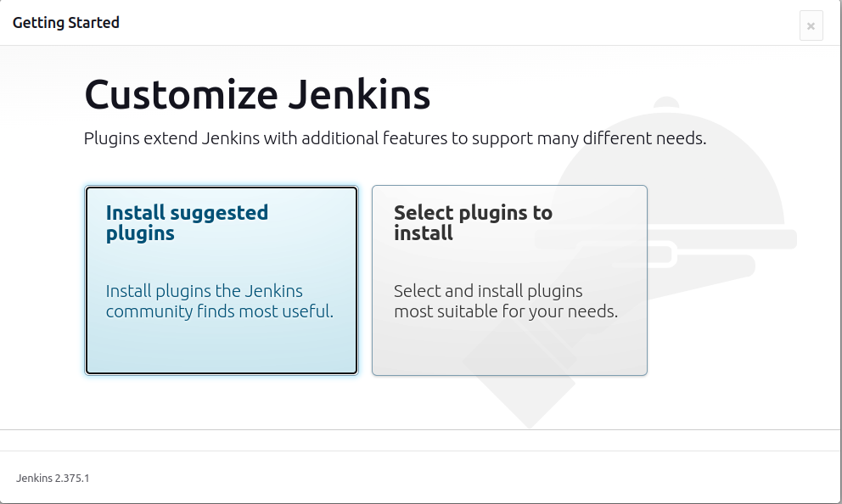Click the Getting Started dialog title
This screenshot has height=504, width=842.
point(66,23)
